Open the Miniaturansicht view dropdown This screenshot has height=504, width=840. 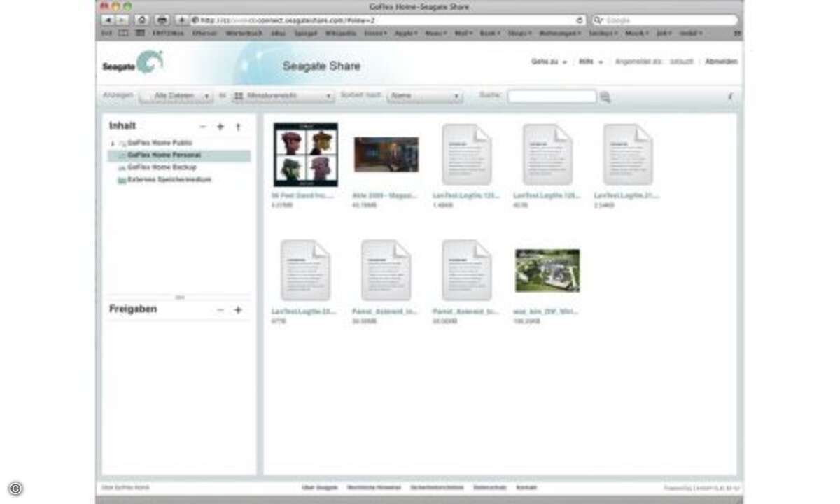pyautogui.click(x=283, y=96)
